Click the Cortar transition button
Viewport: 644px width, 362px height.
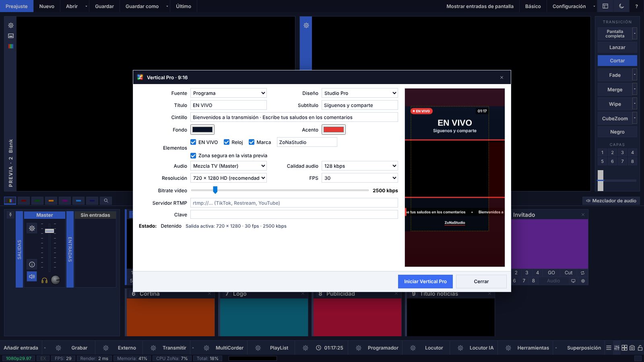(x=617, y=61)
